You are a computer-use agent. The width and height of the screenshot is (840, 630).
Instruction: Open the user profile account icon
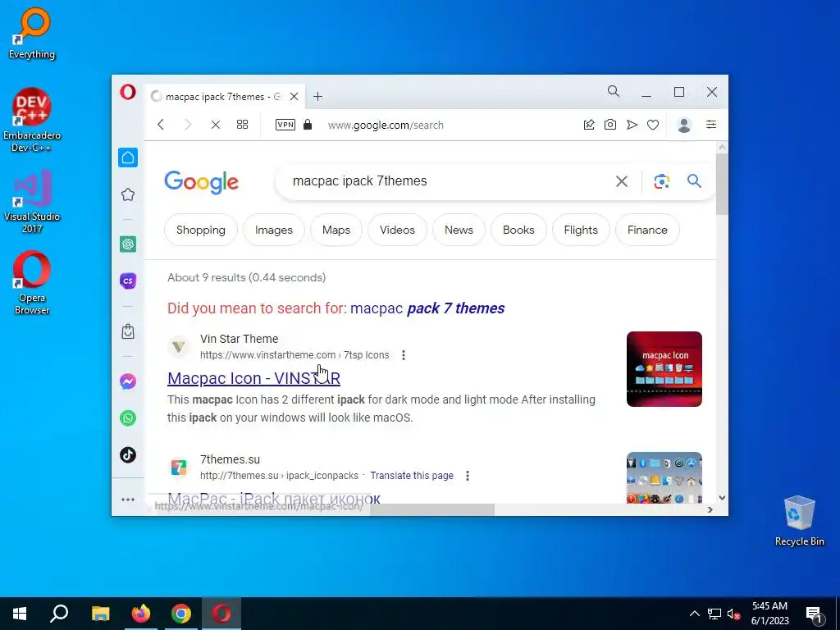click(x=684, y=125)
